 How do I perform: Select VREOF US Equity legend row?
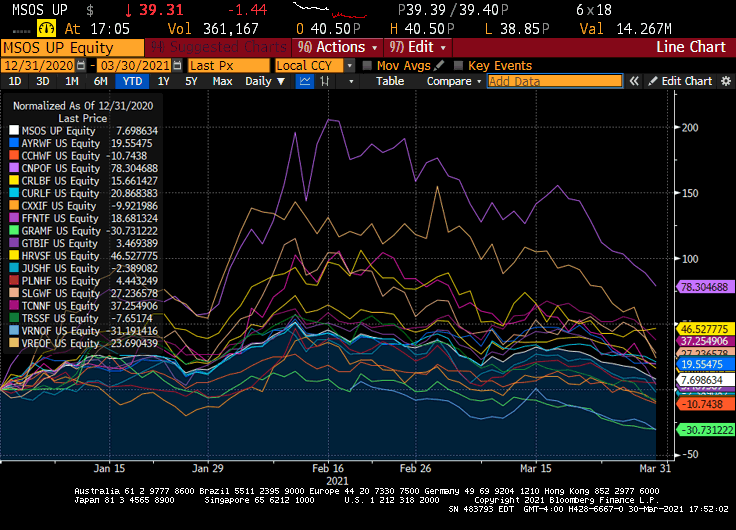click(84, 343)
